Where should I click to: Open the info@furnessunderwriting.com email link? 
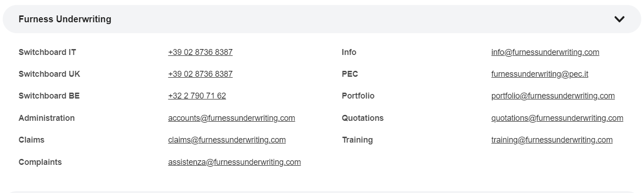[x=545, y=52]
